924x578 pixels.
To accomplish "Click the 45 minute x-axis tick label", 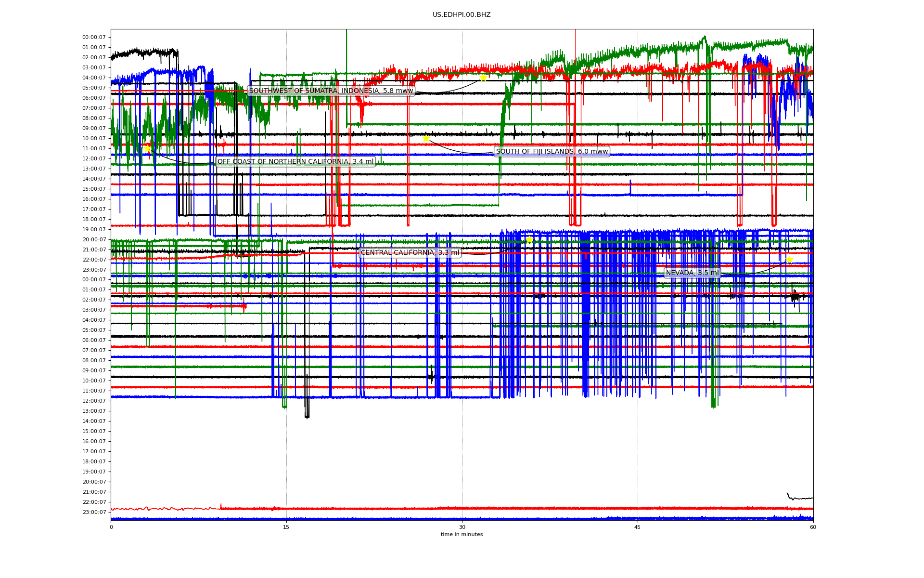I will click(638, 527).
